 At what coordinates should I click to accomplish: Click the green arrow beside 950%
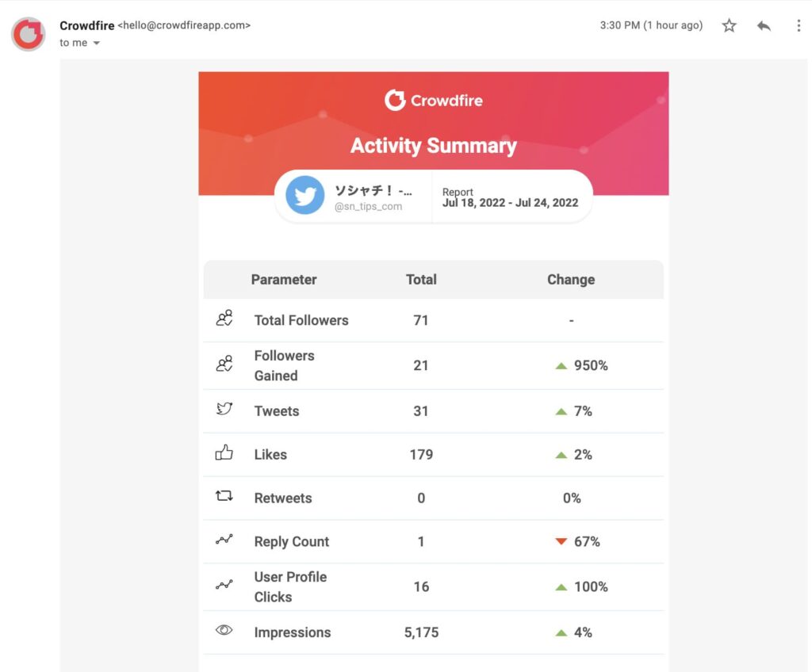pyautogui.click(x=561, y=365)
